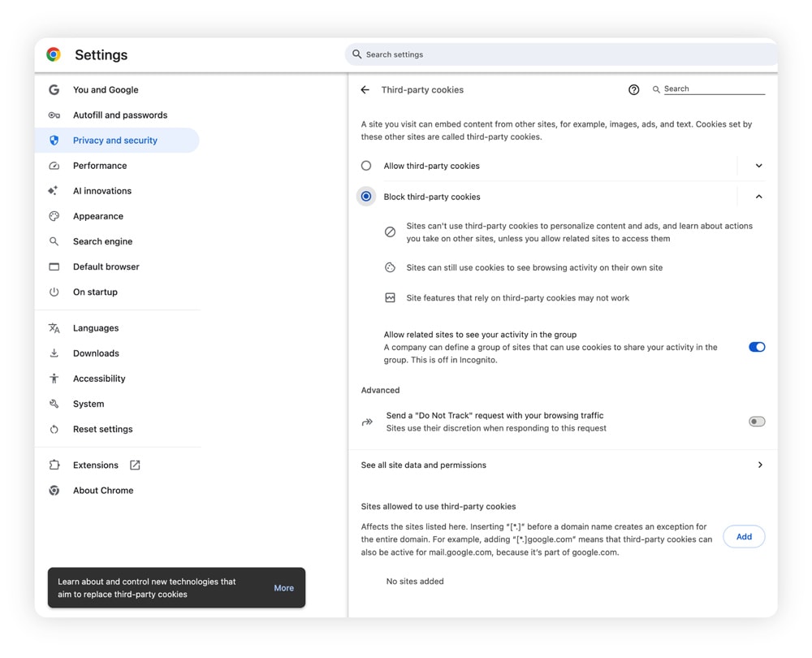Turn off 'Allow related sites to see your activity'
812x658 pixels.
757,347
